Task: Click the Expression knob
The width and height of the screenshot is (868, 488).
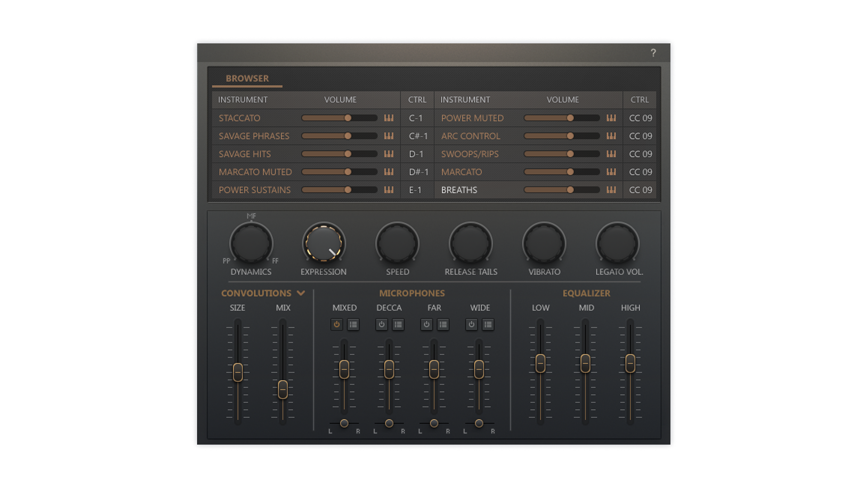Action: (x=324, y=243)
